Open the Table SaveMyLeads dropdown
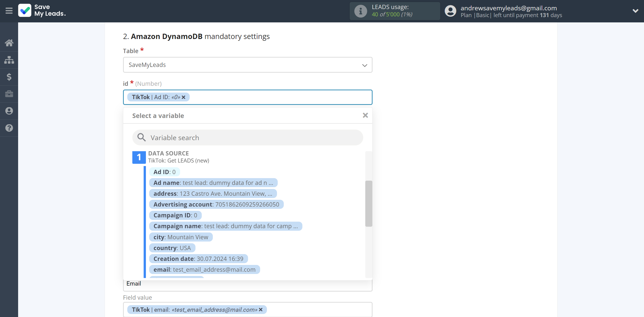Viewport: 644px width, 317px height. coord(248,65)
